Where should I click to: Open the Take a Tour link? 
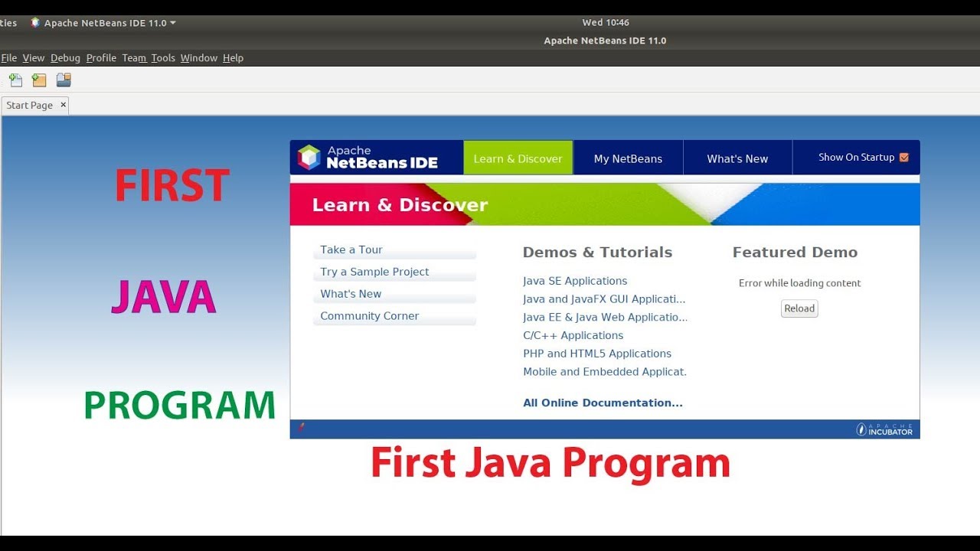pyautogui.click(x=351, y=249)
